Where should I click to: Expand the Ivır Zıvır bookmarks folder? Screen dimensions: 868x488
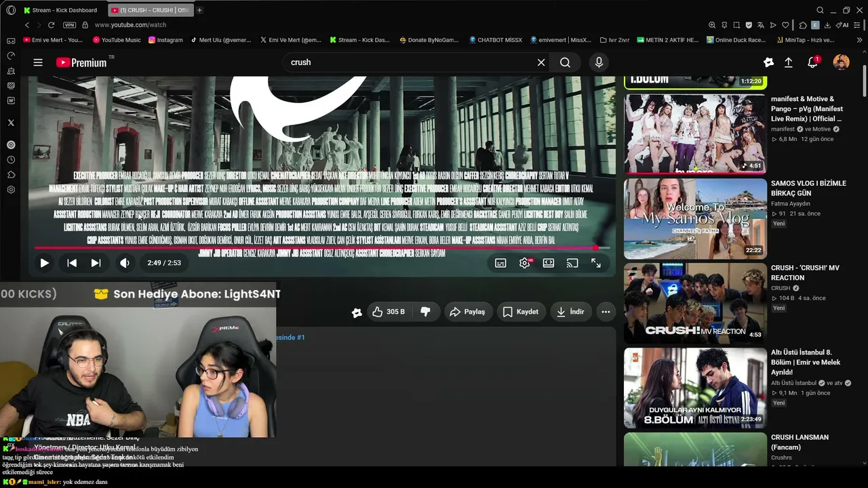(x=615, y=40)
